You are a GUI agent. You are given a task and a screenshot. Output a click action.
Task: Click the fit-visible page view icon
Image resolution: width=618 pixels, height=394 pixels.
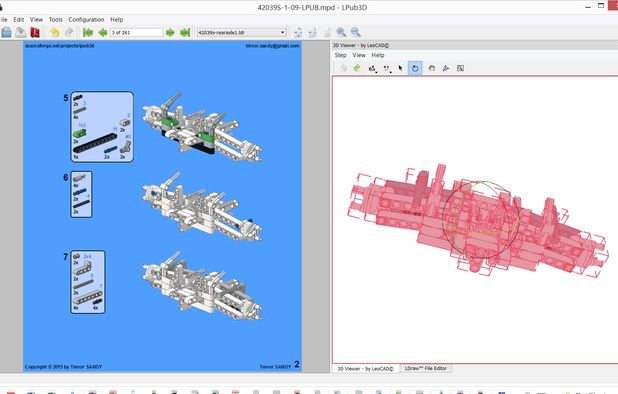[x=313, y=32]
